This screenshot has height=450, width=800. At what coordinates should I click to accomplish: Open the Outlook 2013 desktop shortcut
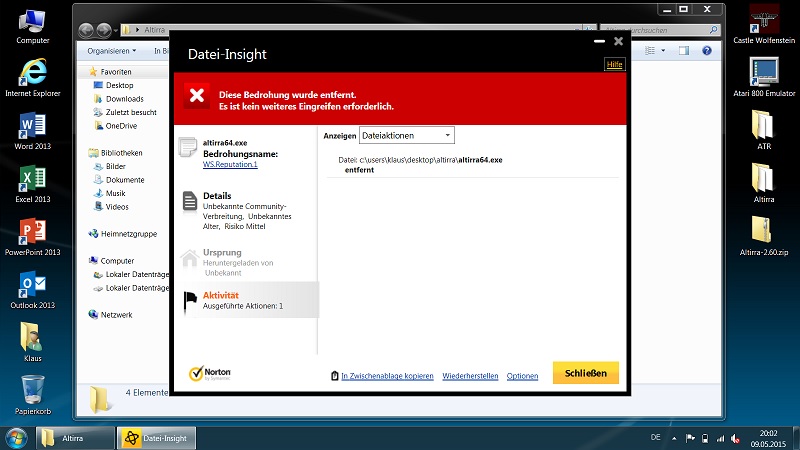pyautogui.click(x=32, y=291)
